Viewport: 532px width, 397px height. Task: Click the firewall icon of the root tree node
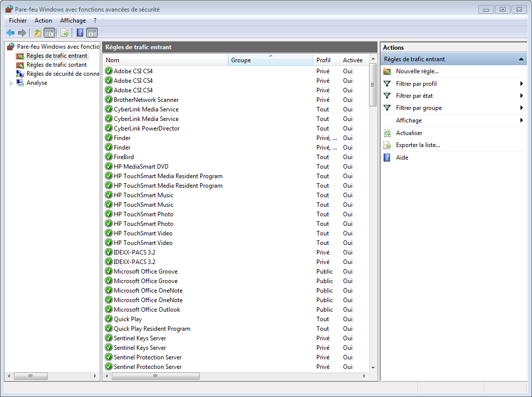tap(11, 47)
